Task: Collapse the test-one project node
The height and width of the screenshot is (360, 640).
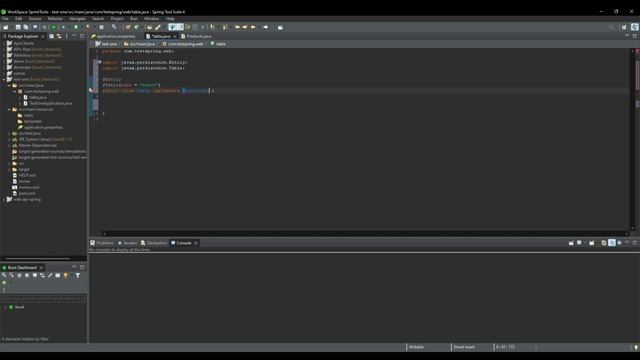Action: click(x=4, y=80)
